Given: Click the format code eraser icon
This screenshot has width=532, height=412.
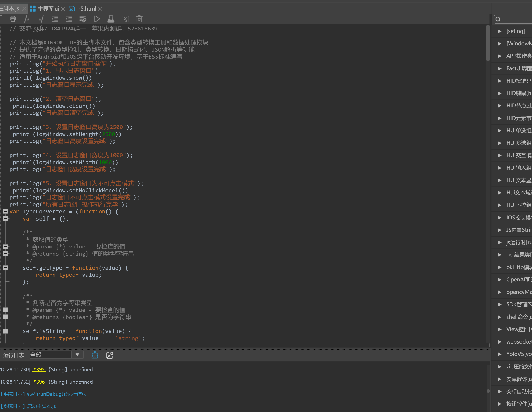Looking at the screenshot, I should 83,19.
